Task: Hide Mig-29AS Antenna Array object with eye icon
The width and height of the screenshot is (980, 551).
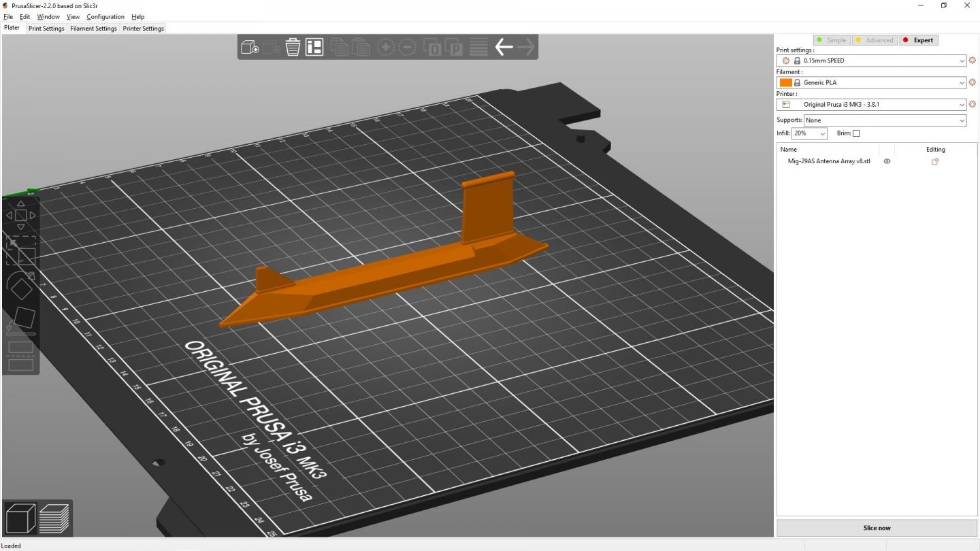Action: (887, 161)
